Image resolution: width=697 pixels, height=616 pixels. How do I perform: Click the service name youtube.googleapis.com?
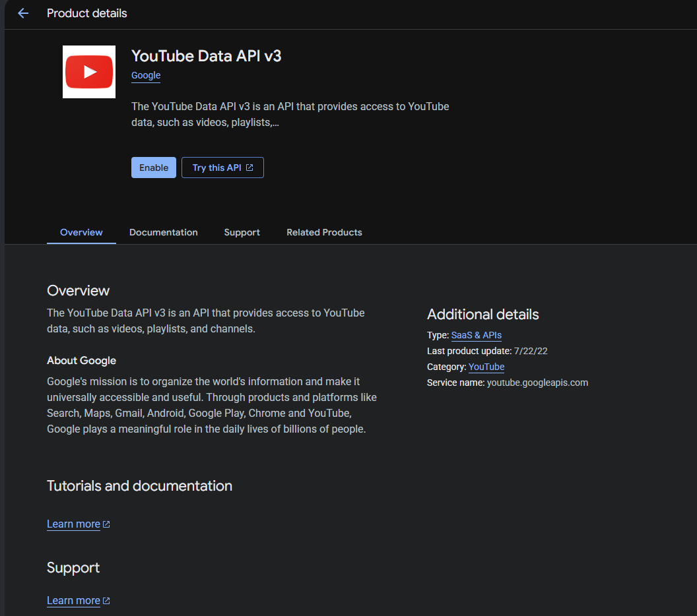click(537, 383)
